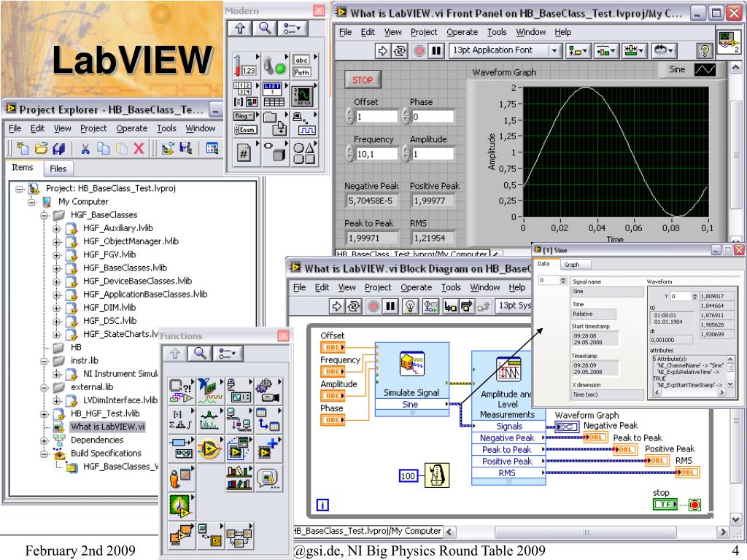The image size is (747, 560).
Task: Collapse the My Computer tree node
Action: click(x=31, y=202)
